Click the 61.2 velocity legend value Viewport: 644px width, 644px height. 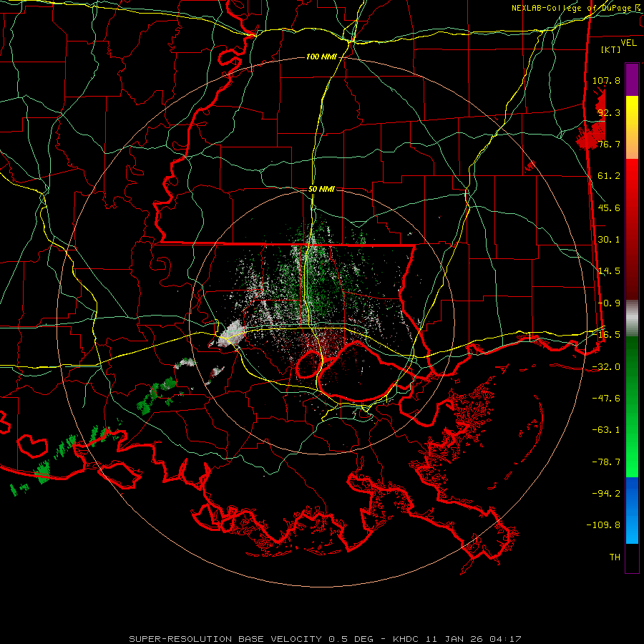point(609,176)
